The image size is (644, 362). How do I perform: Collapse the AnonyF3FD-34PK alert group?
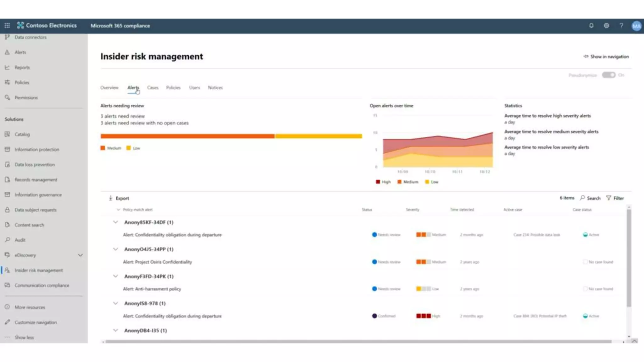(115, 276)
